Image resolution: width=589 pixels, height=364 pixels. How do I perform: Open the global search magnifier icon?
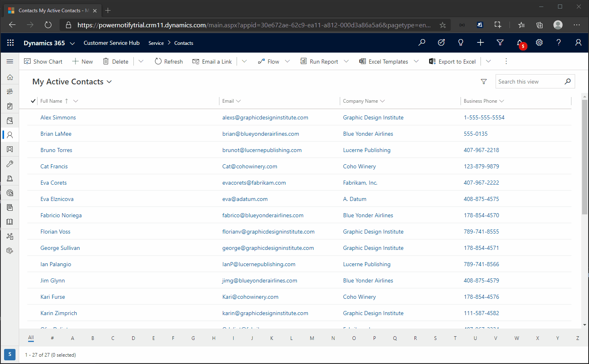(422, 42)
